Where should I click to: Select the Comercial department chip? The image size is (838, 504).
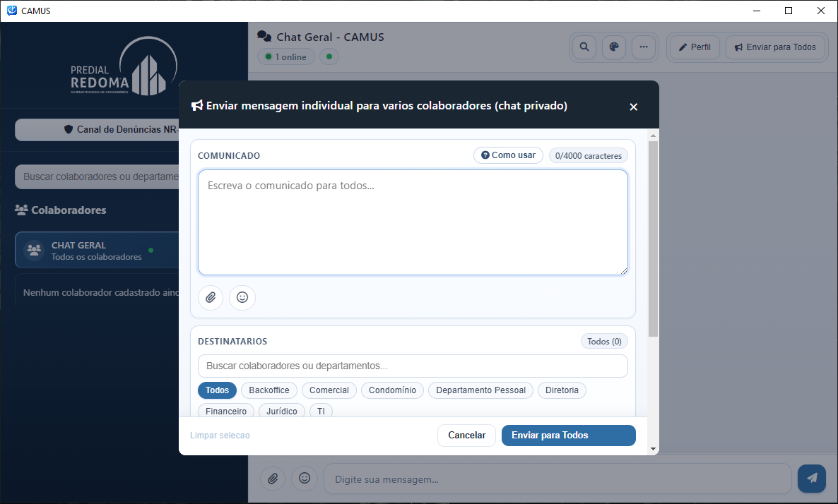pyautogui.click(x=329, y=390)
